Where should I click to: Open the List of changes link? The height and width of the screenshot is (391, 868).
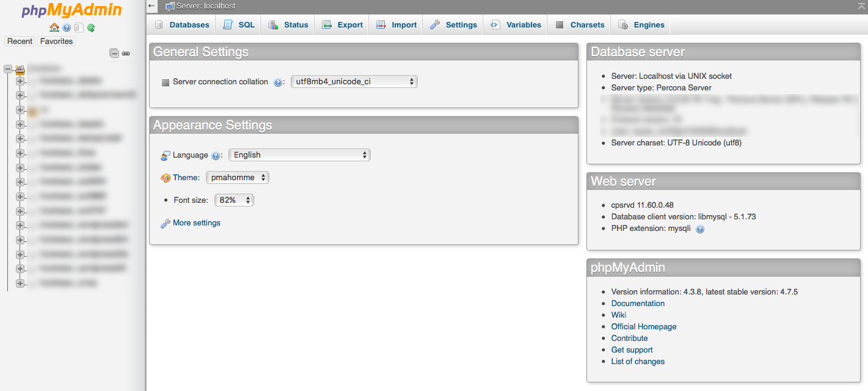pos(638,361)
